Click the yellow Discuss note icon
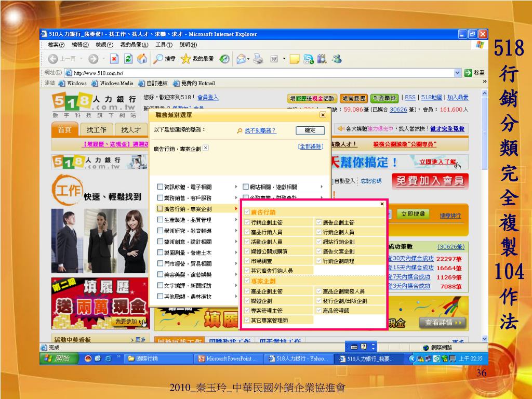Viewport: 532px width, 399px height. (x=294, y=59)
